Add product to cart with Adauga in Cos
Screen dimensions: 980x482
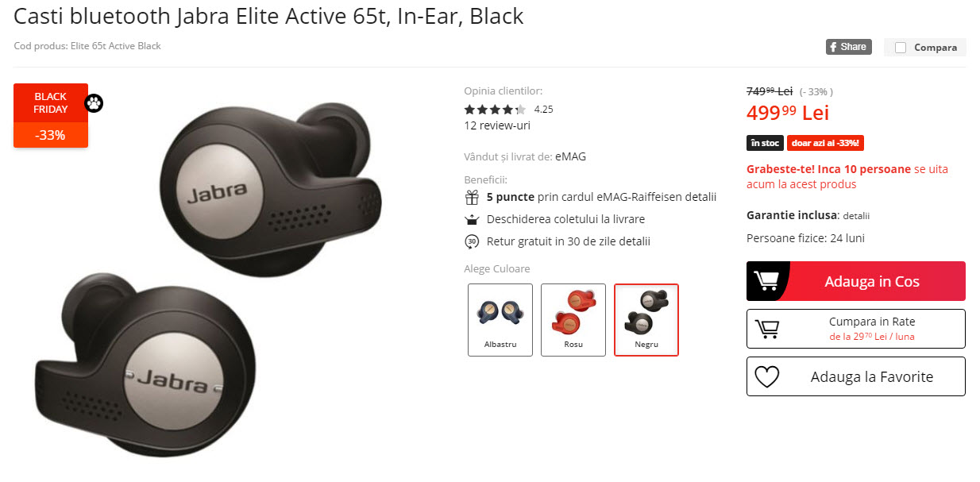pyautogui.click(x=856, y=281)
